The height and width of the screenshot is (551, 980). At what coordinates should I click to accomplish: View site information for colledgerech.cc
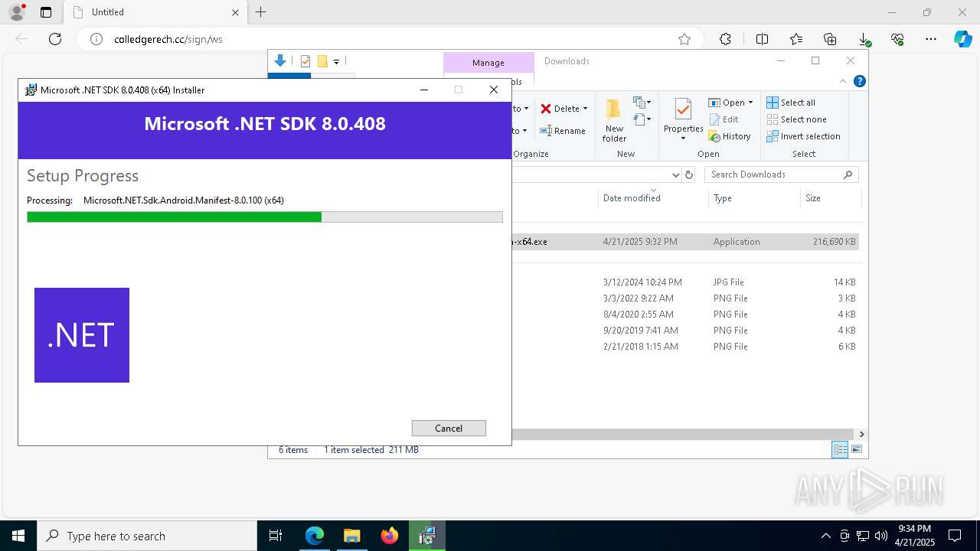tap(96, 39)
